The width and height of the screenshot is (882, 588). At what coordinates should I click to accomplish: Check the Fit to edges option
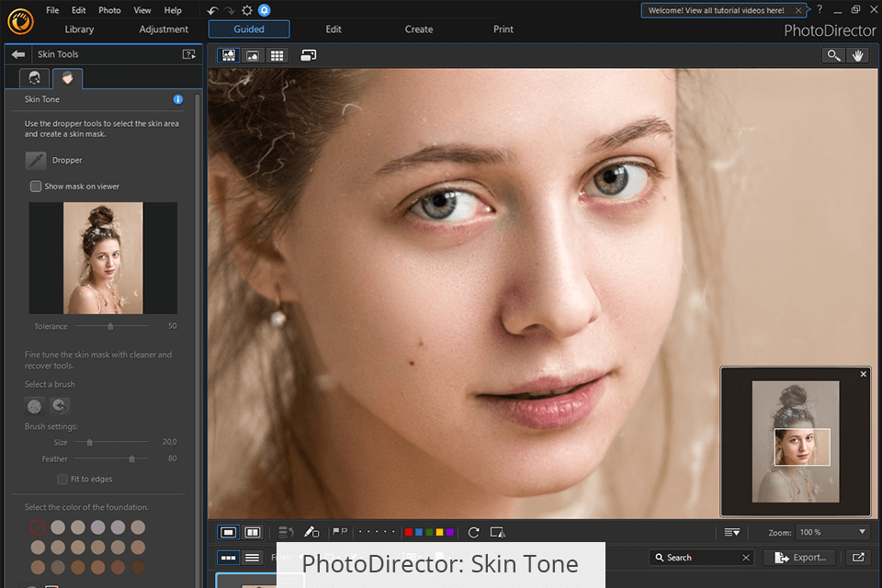click(x=62, y=479)
